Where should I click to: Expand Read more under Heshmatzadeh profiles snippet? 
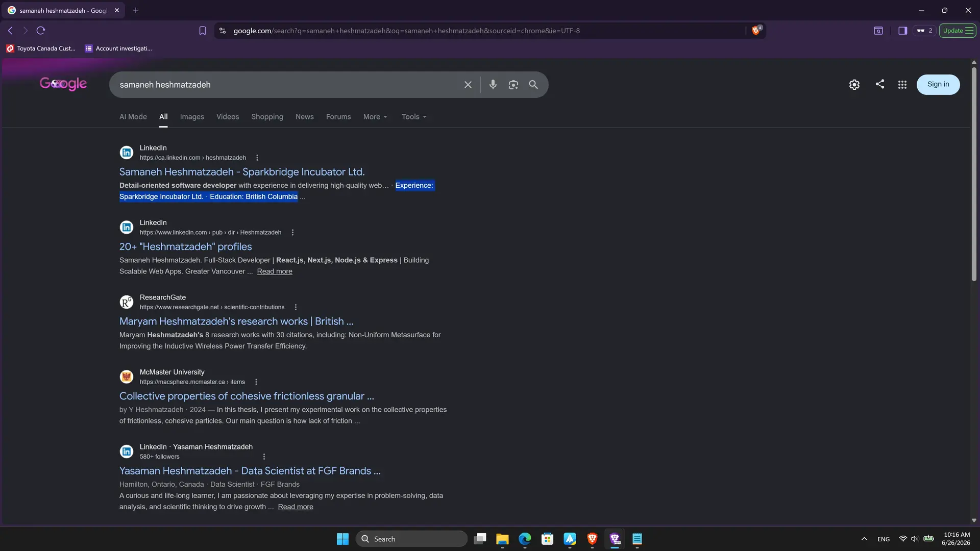[275, 271]
